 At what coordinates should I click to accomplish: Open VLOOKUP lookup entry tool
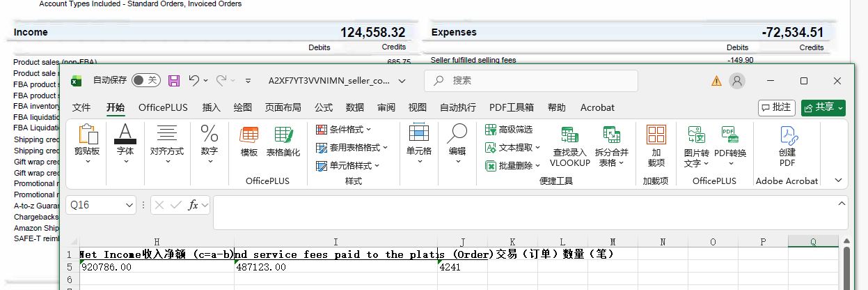pyautogui.click(x=569, y=145)
